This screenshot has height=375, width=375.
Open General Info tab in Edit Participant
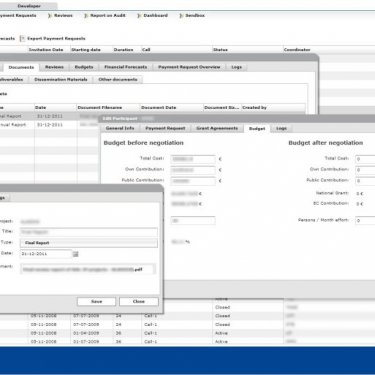[x=120, y=128]
